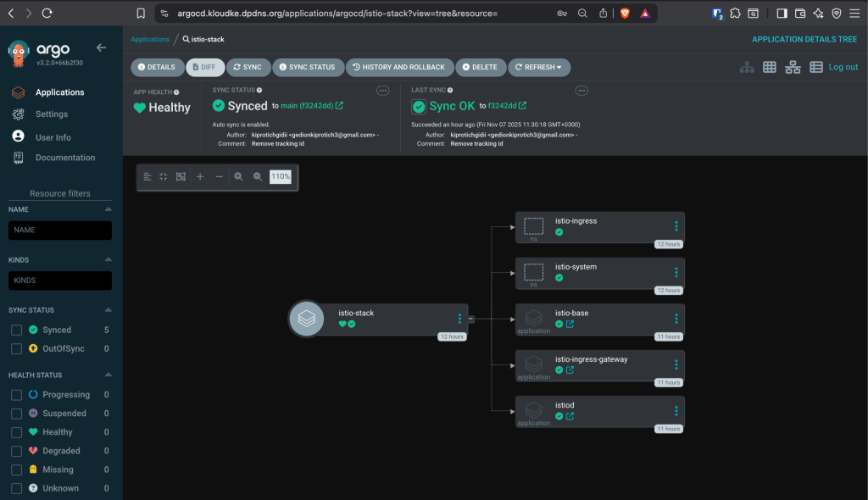868x500 pixels.
Task: Click inside the NAME filter input
Action: (x=59, y=230)
